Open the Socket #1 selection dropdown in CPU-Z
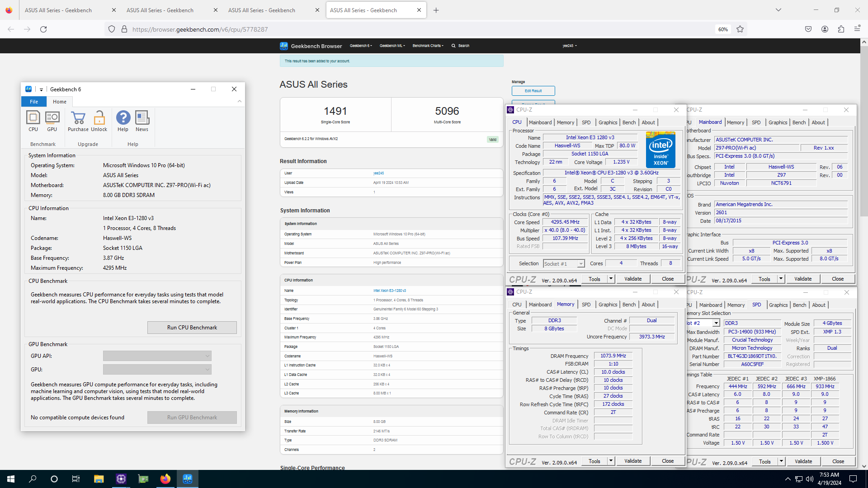 [x=564, y=263]
